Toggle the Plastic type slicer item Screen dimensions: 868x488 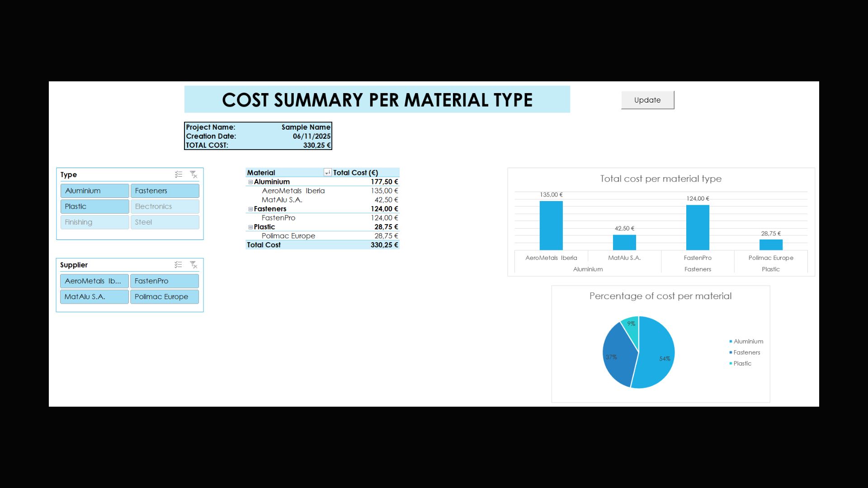click(94, 206)
